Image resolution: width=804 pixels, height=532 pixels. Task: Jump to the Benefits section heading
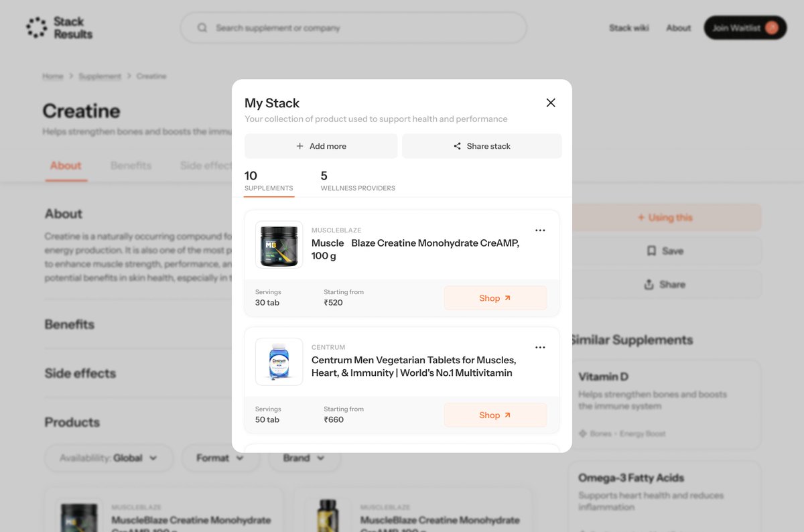coord(70,324)
